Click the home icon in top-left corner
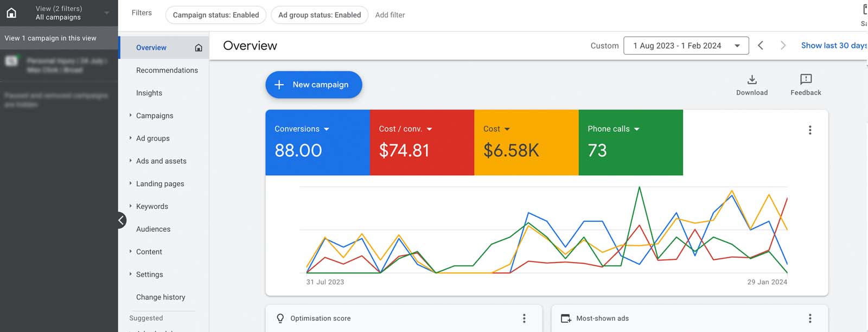This screenshot has width=868, height=332. point(11,12)
